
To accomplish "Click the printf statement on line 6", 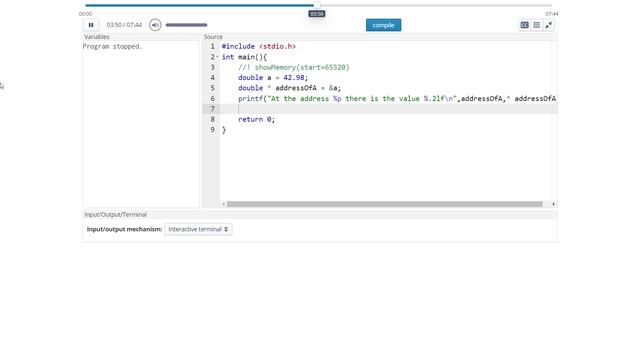I will click(x=397, y=98).
